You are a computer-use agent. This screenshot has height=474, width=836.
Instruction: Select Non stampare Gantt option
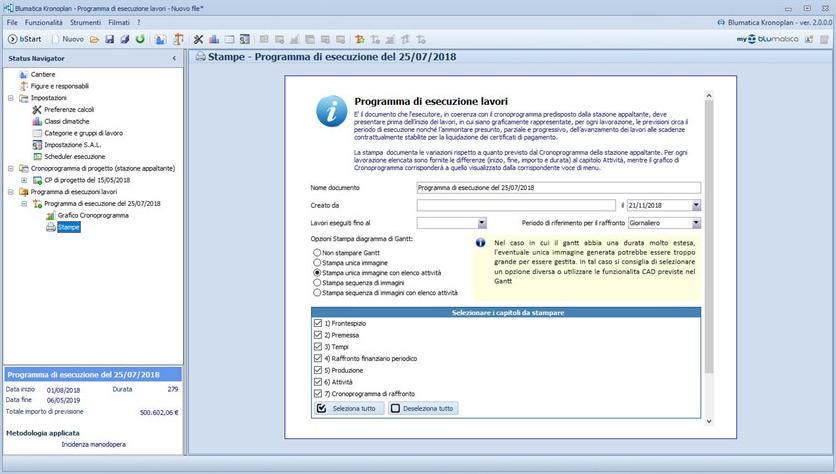click(317, 253)
